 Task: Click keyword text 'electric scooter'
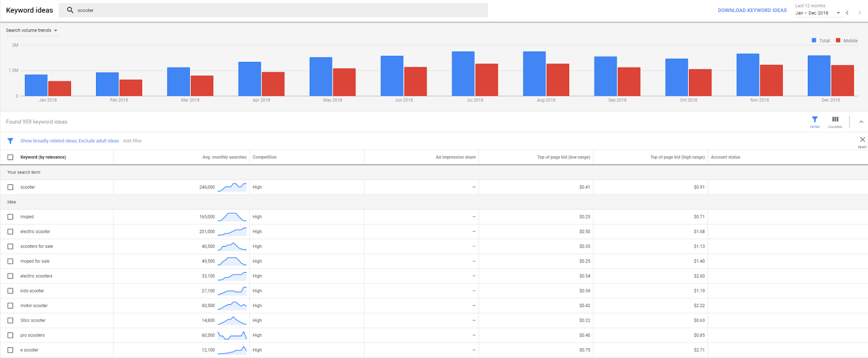coord(35,232)
